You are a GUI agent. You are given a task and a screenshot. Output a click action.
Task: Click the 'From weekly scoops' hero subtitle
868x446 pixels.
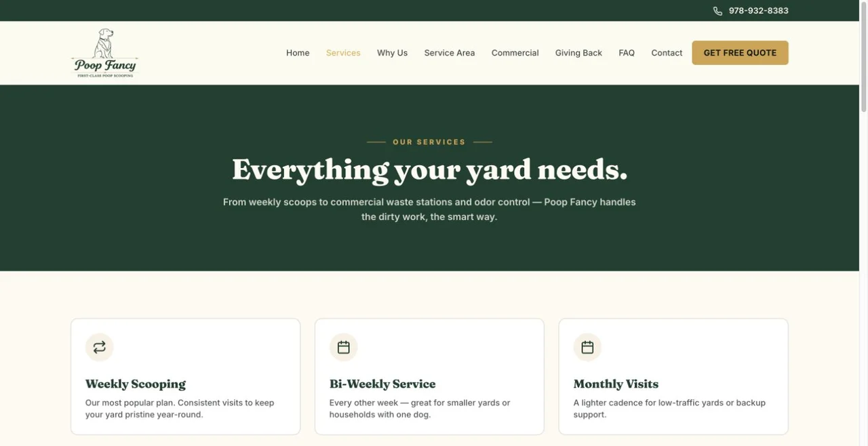[x=429, y=209]
